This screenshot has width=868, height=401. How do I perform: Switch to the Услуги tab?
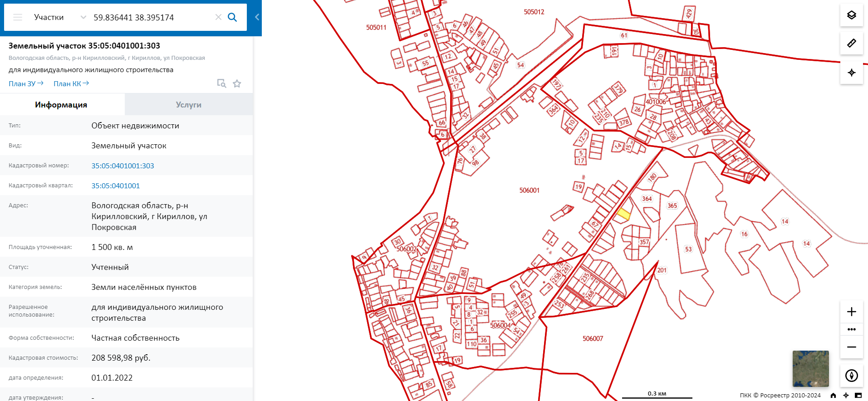tap(189, 105)
